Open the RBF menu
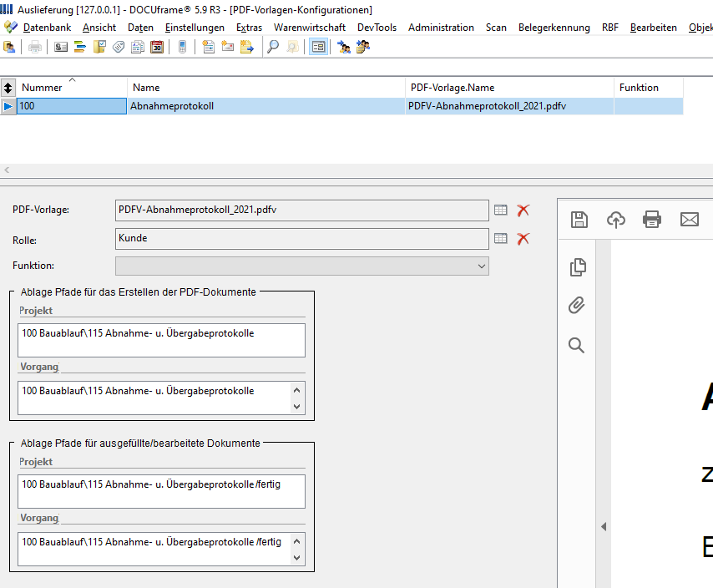The image size is (713, 588). tap(610, 28)
